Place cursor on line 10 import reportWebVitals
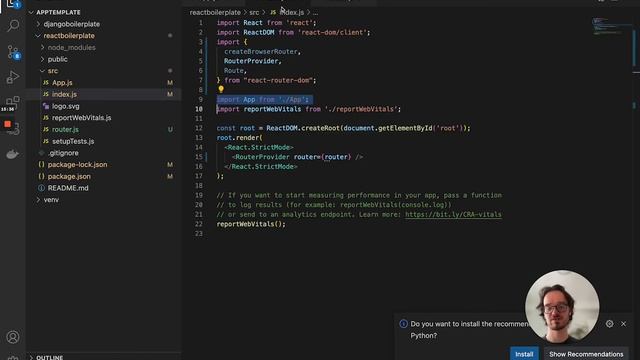Viewport: 640px width, 360px height. (309, 109)
